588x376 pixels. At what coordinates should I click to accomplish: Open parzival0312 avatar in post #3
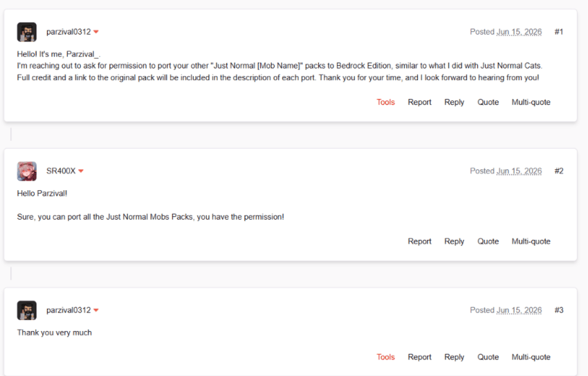26,310
